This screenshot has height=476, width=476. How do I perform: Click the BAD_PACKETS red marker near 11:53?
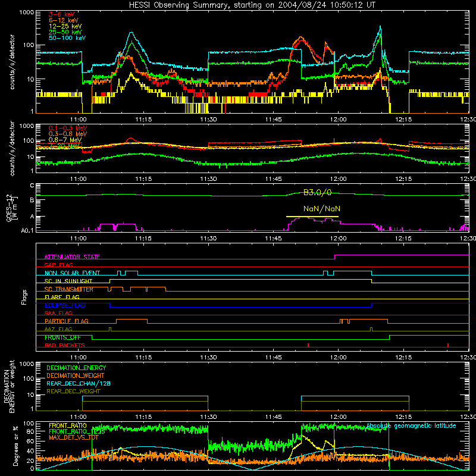click(308, 345)
